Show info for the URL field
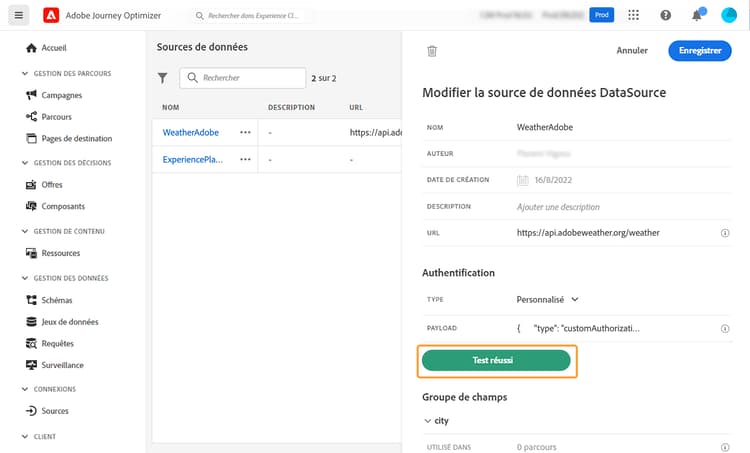This screenshot has width=750, height=453. (725, 233)
